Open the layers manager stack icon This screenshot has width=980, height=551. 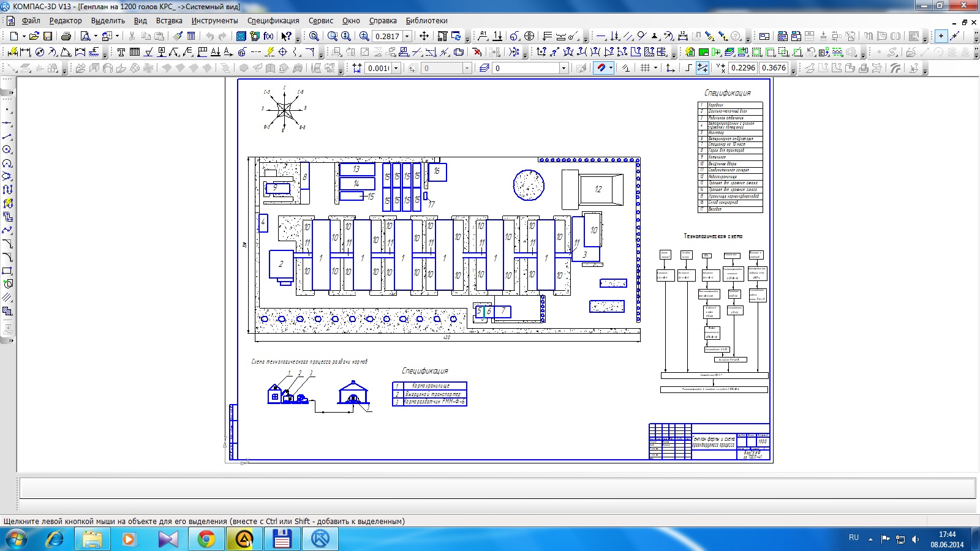[484, 68]
